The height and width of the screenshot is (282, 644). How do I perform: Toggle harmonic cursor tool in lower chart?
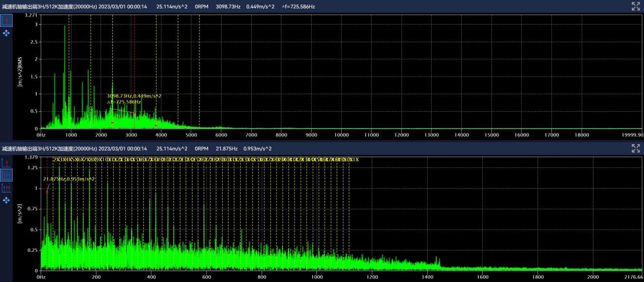(x=6, y=175)
